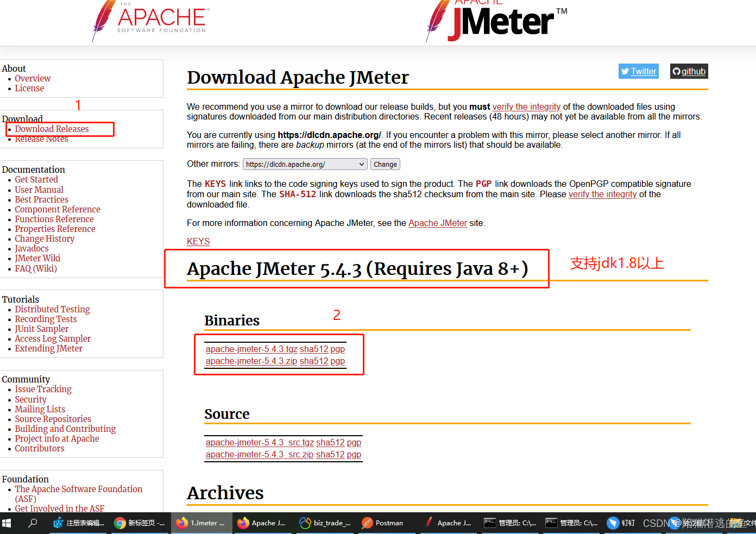756x534 pixels.
Task: Open the Source Repositories link
Action: pos(53,419)
